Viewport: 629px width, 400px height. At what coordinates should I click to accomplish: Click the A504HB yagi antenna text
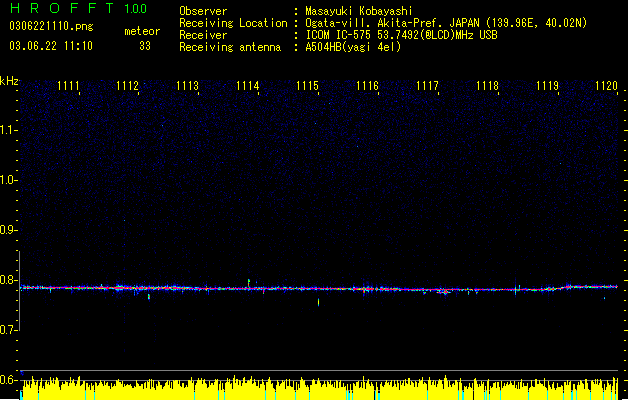(353, 47)
